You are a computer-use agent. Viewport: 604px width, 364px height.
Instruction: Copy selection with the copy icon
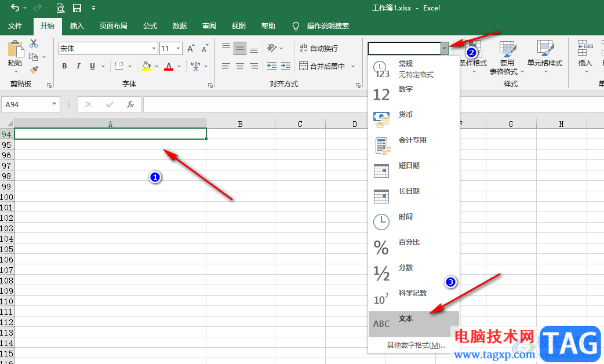point(34,57)
